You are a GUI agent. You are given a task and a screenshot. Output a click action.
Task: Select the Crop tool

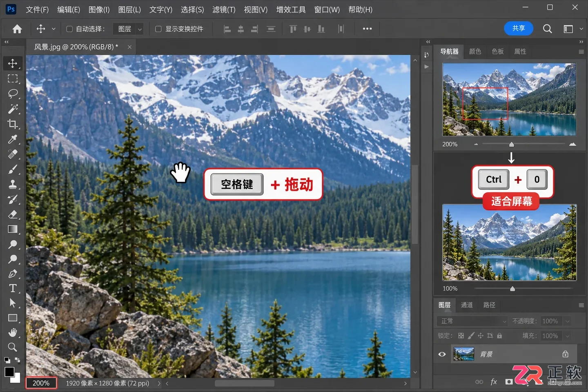(x=13, y=124)
